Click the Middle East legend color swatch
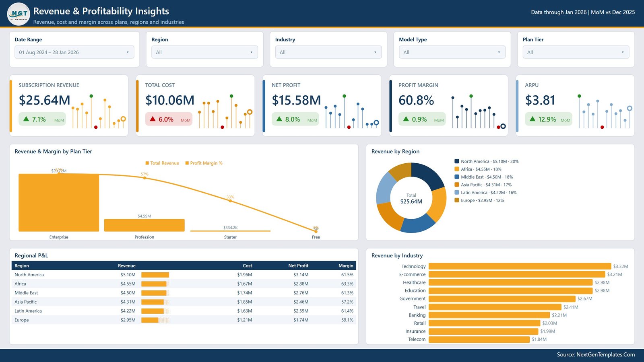Screen dimensions: 644x362 (457, 177)
